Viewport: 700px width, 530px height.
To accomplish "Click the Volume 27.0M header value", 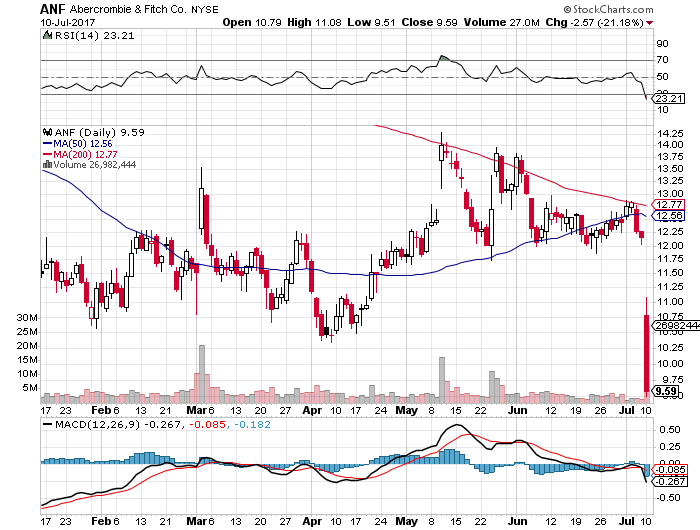I will point(501,22).
